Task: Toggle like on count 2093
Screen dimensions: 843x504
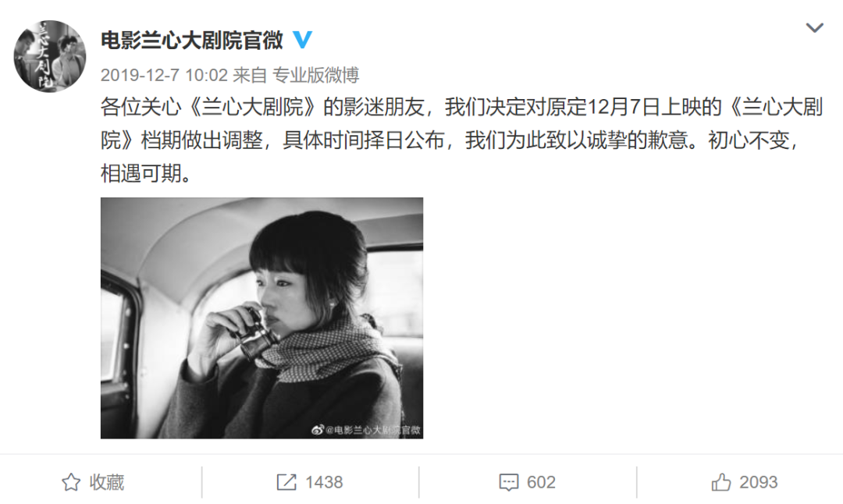Action: pyautogui.click(x=758, y=482)
